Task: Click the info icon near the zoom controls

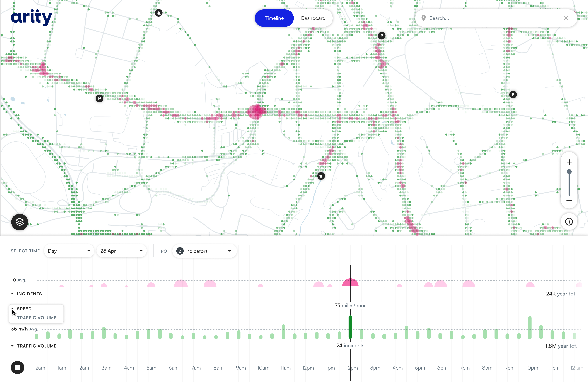Action: (569, 222)
